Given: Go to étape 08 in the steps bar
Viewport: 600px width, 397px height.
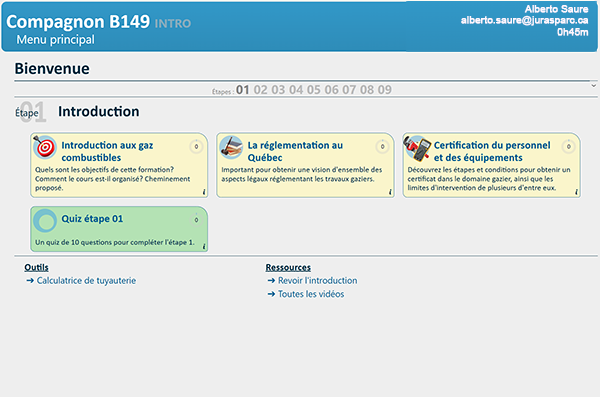Looking at the screenshot, I should pyautogui.click(x=367, y=90).
